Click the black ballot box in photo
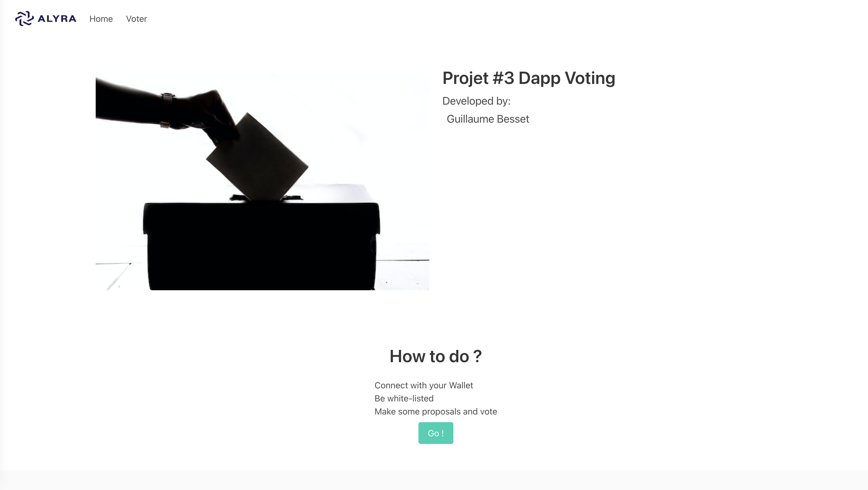The height and width of the screenshot is (490, 868). 261,246
